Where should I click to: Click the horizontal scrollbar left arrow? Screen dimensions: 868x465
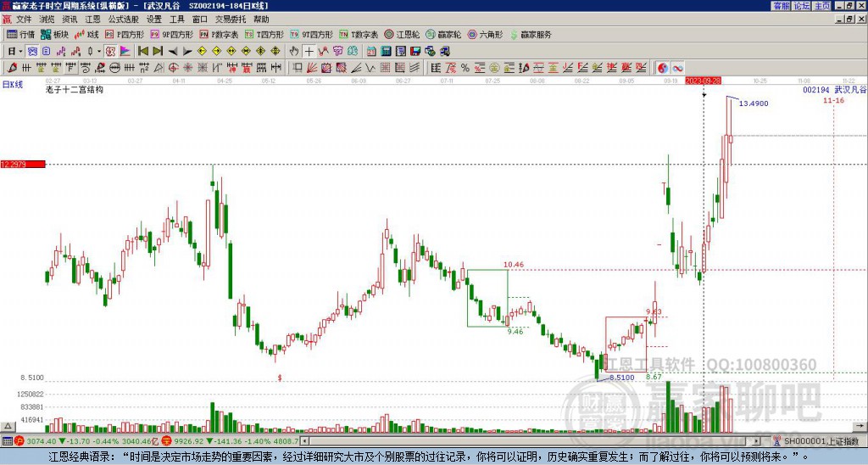point(305,441)
